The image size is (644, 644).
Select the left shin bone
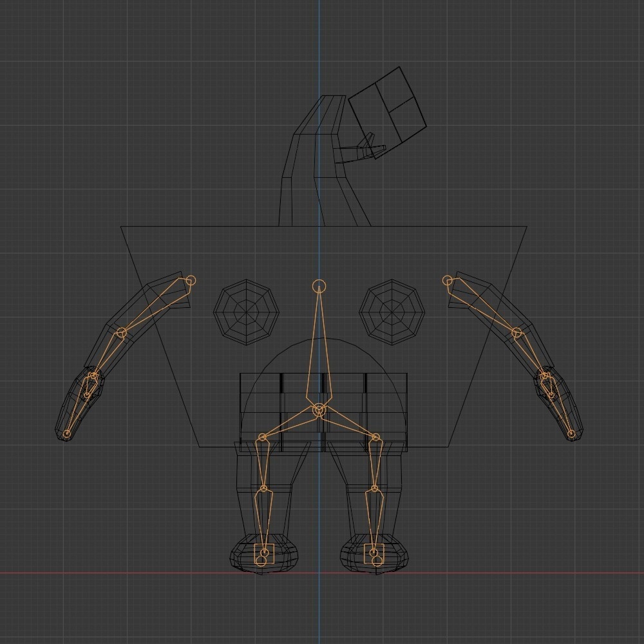tap(263, 521)
